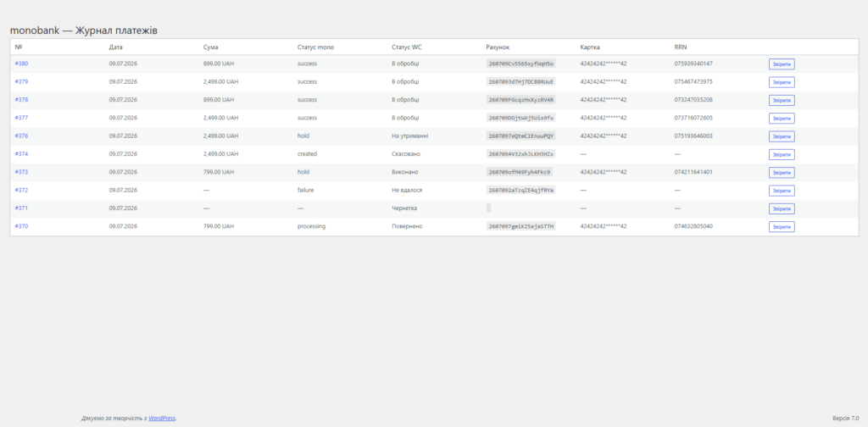
Task: Select invoice code of order #380
Action: 521,64
